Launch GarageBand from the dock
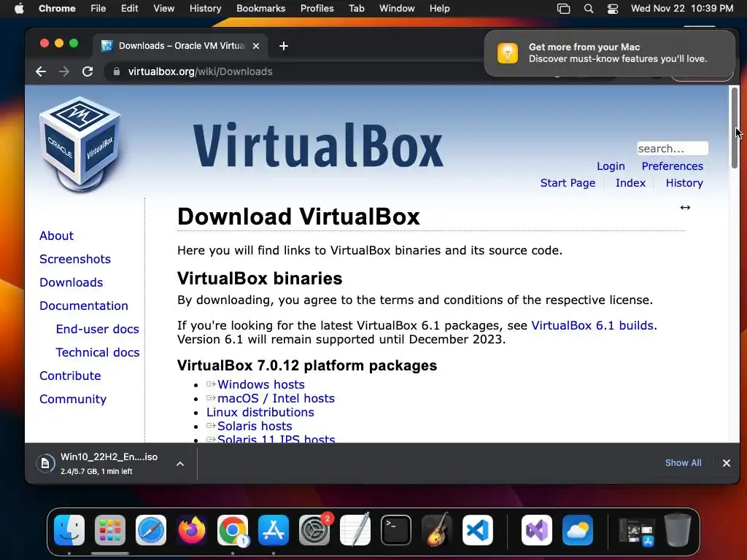The width and height of the screenshot is (747, 560). coord(437,530)
